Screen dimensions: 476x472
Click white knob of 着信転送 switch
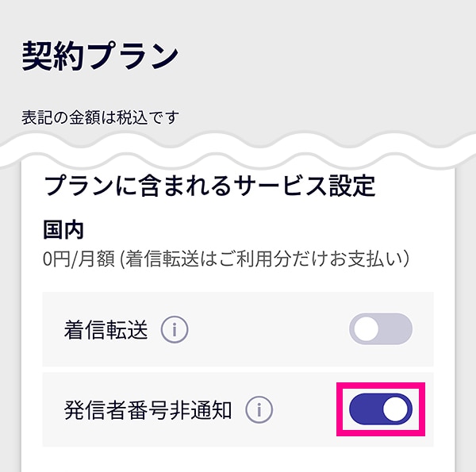pyautogui.click(x=366, y=329)
